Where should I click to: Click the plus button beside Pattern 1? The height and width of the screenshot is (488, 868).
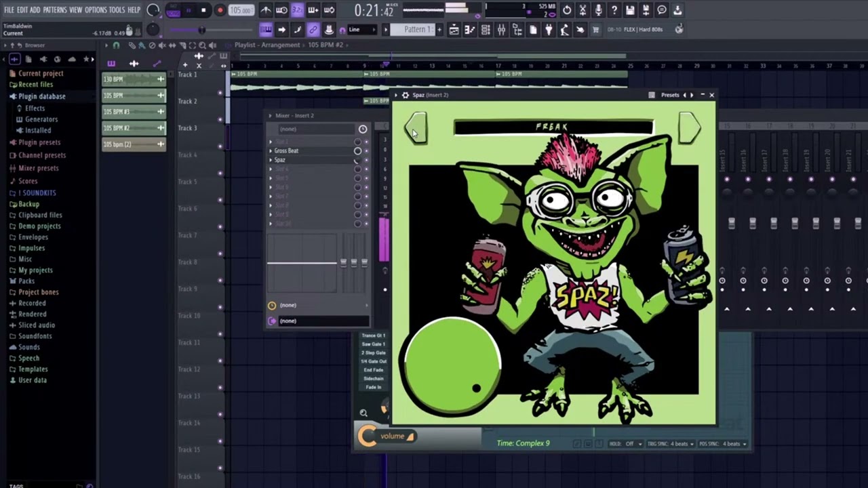pyautogui.click(x=439, y=30)
